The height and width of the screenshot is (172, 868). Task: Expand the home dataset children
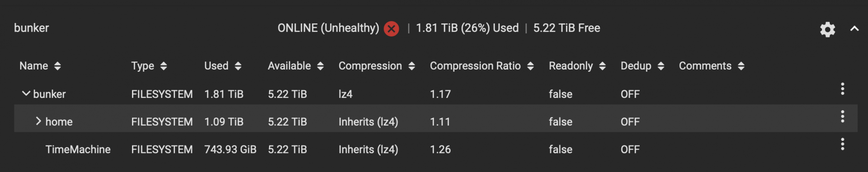[38, 121]
